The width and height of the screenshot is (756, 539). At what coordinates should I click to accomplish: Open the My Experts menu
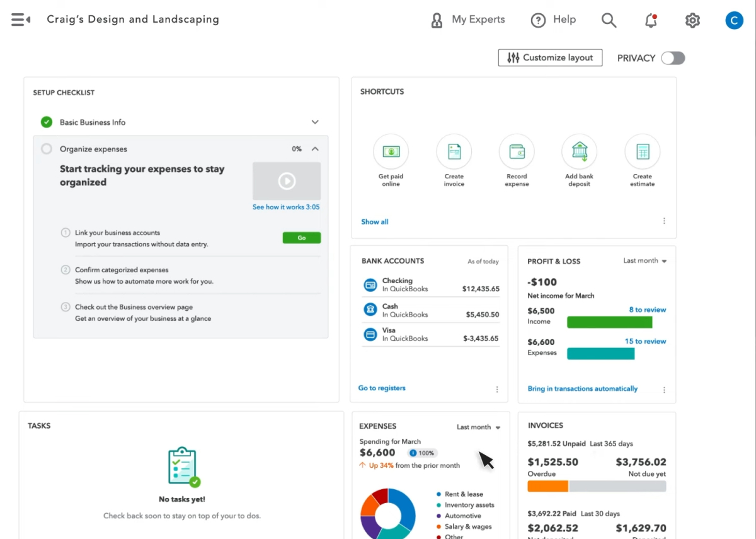click(468, 20)
